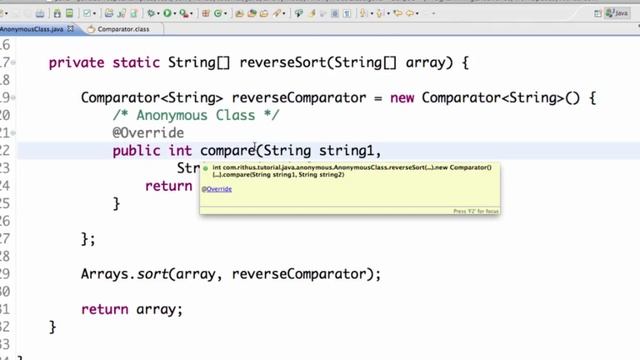
Task: Select the Java perspective button
Action: (617, 13)
